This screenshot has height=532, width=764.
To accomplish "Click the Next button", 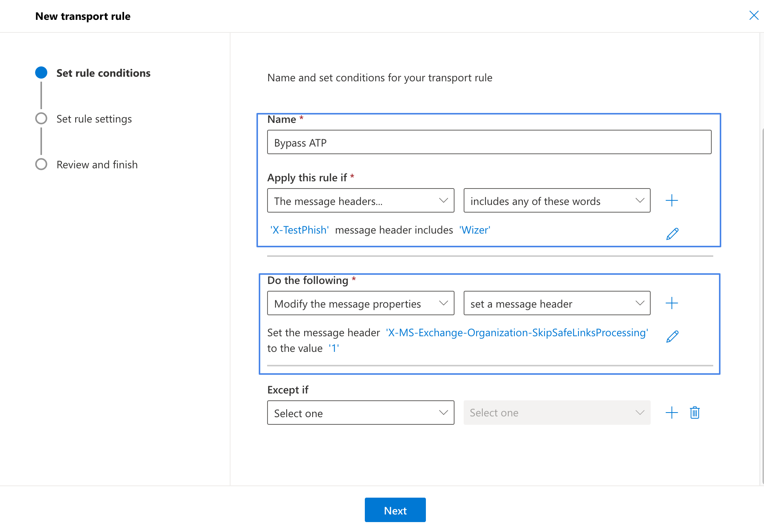I will [395, 510].
